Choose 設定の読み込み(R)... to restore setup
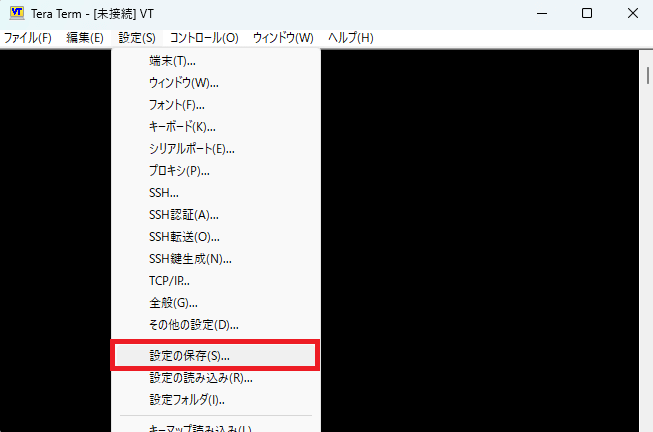 200,378
